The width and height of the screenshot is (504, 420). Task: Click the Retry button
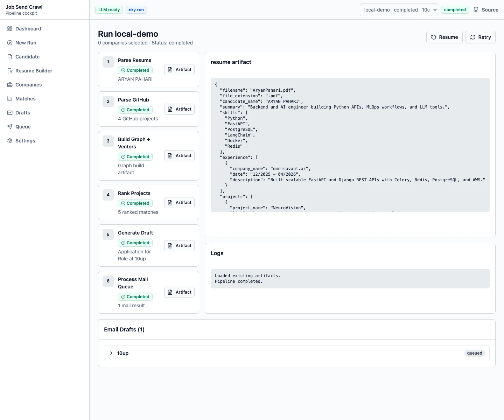click(481, 37)
